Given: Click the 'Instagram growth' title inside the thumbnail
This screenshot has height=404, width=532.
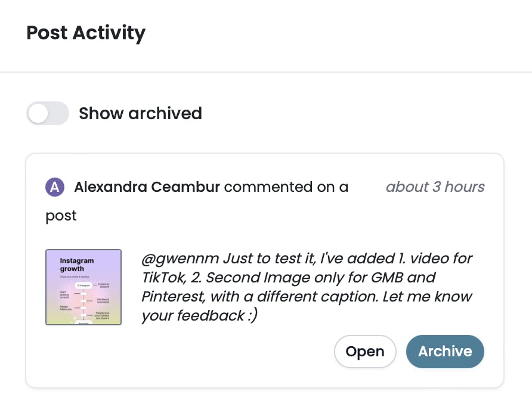Looking at the screenshot, I should click(77, 265).
